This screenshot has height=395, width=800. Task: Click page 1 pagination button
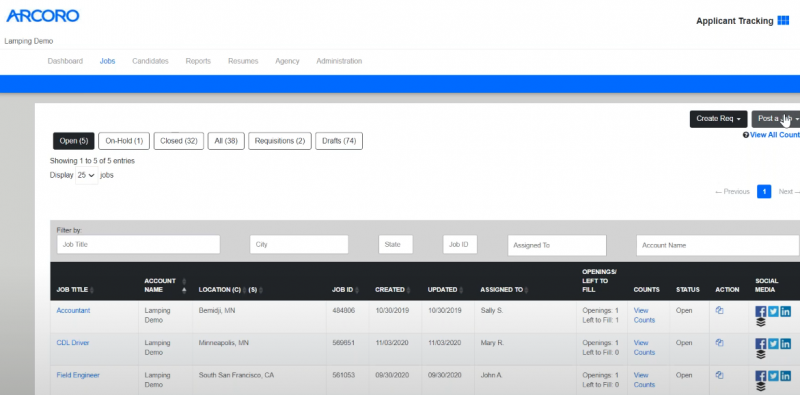[x=764, y=192]
